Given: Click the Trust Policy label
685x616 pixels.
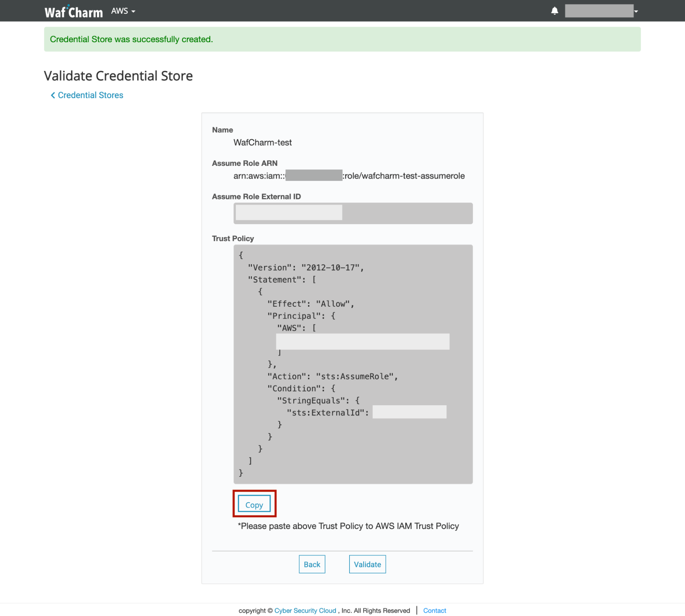Looking at the screenshot, I should coord(233,238).
